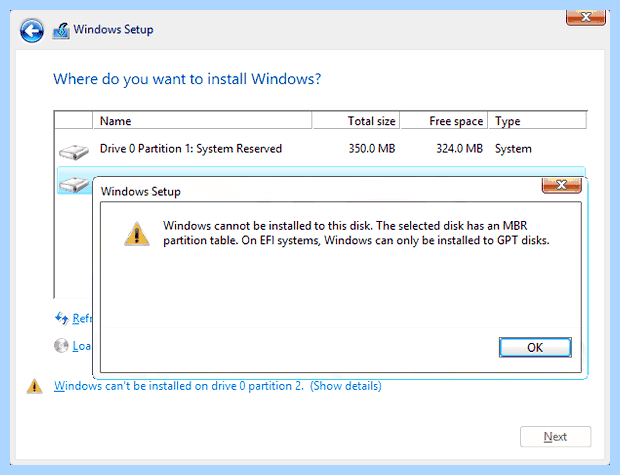Click the dialog's Windows Setup title text
This screenshot has height=475, width=620.
(140, 192)
